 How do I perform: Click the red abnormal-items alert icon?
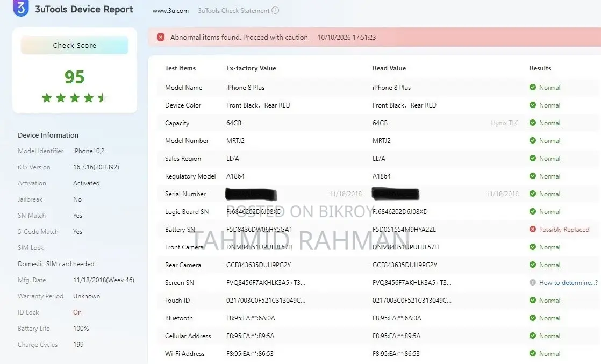[161, 37]
